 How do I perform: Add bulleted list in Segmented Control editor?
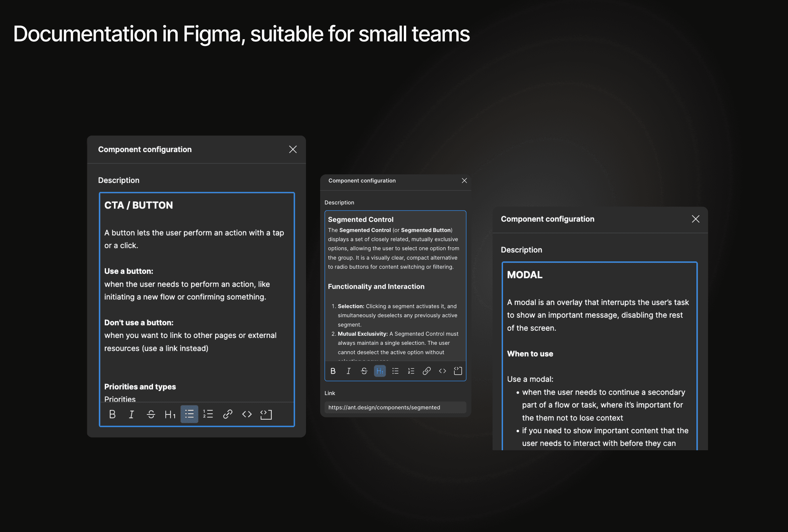tap(395, 371)
